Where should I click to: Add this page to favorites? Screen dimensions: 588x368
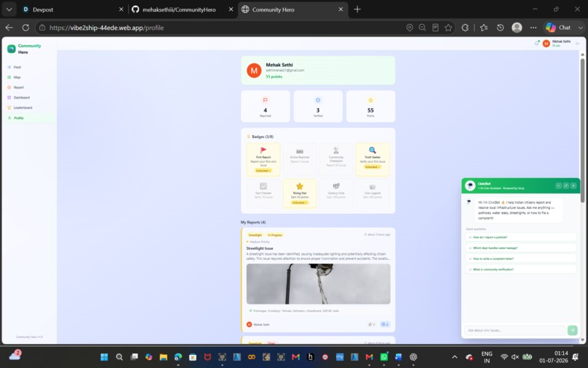point(448,28)
